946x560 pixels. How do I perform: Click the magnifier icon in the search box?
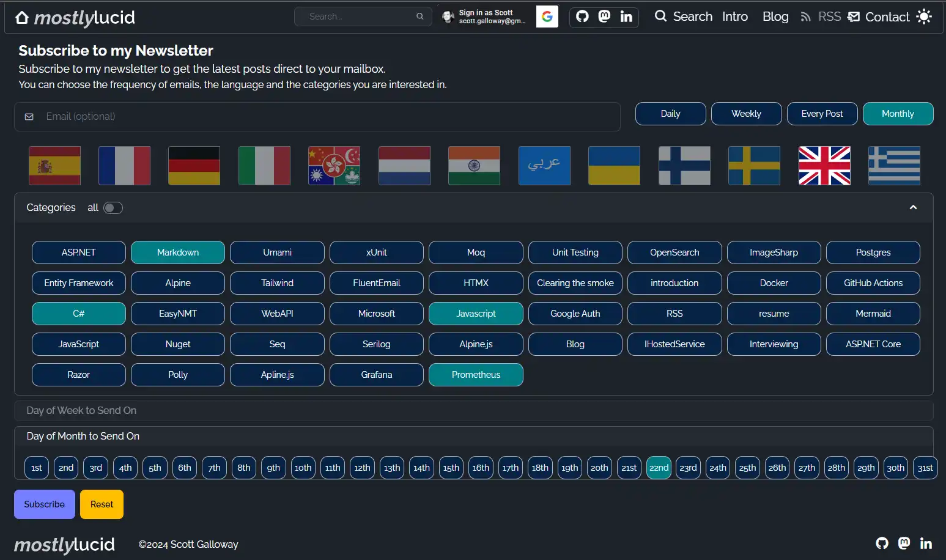[419, 17]
